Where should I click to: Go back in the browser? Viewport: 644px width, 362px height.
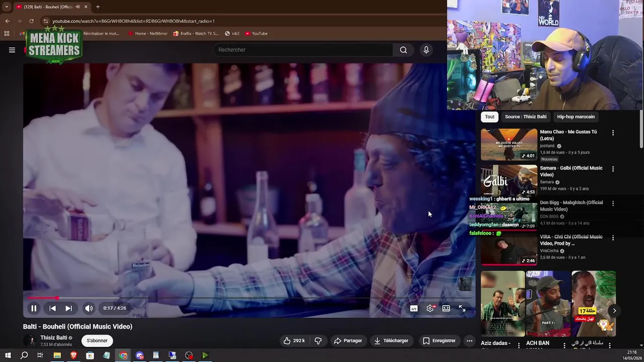point(7,21)
